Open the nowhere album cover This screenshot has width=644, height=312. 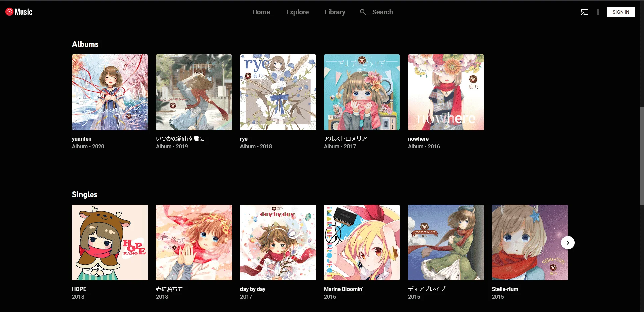pos(446,92)
